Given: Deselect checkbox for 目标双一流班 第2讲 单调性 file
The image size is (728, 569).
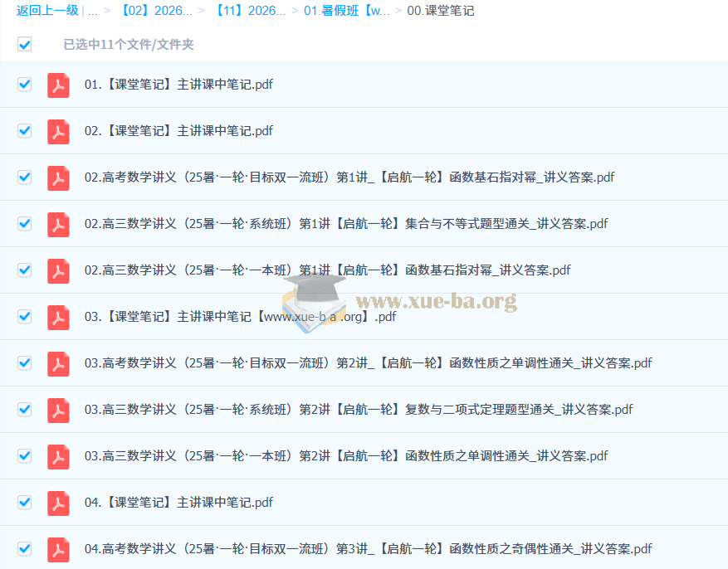Looking at the screenshot, I should pos(25,362).
